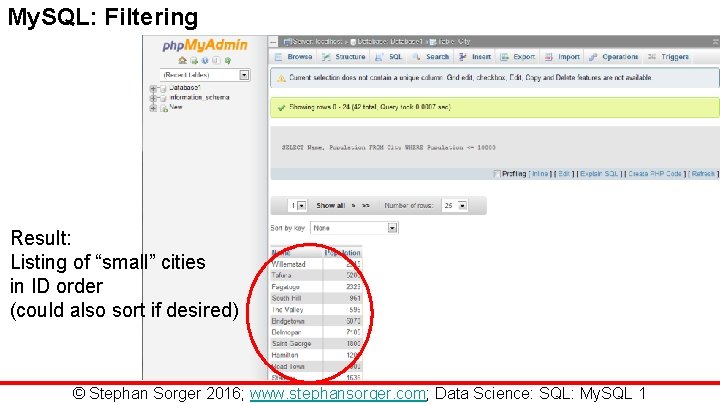Click the Inline edit link
This screenshot has height=405, width=720.
(540, 174)
